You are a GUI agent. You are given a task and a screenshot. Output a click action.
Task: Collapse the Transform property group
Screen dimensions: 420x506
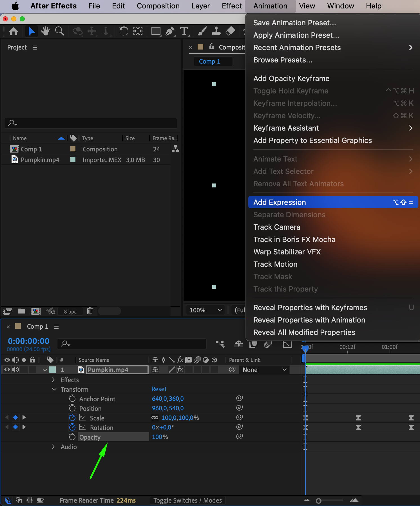[x=54, y=389]
